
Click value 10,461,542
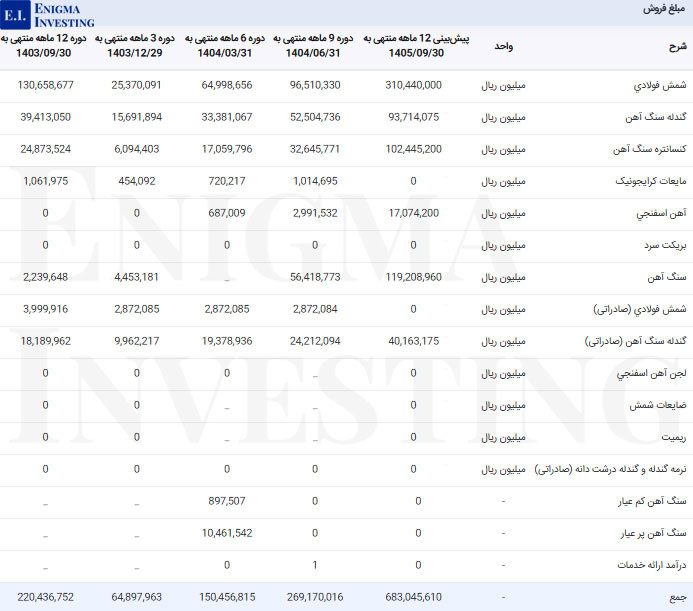(227, 533)
